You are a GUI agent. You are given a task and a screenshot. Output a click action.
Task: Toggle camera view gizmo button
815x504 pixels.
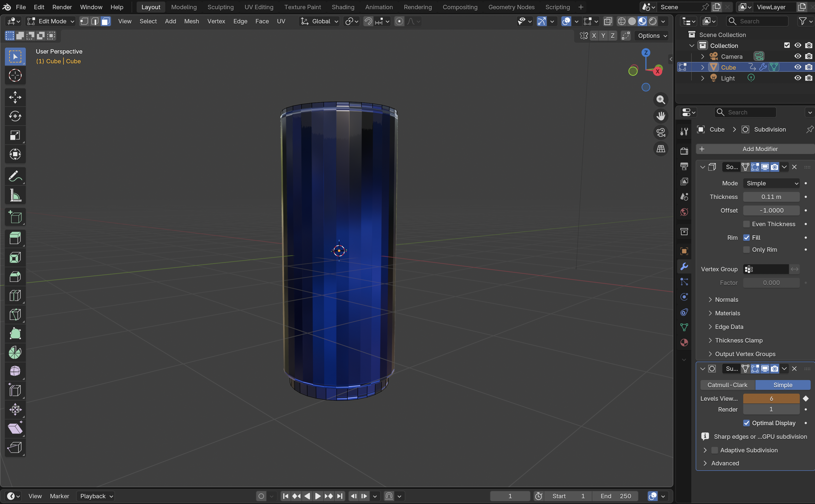coord(661,132)
